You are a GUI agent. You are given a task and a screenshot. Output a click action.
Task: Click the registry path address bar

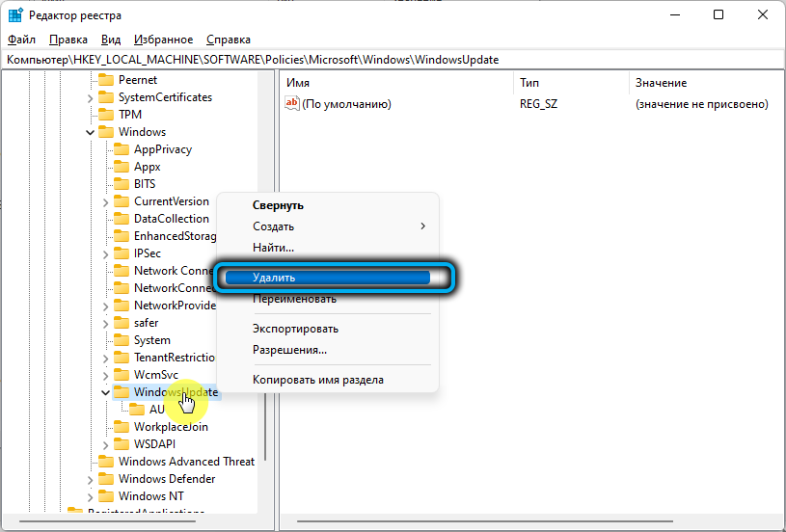[x=386, y=60]
